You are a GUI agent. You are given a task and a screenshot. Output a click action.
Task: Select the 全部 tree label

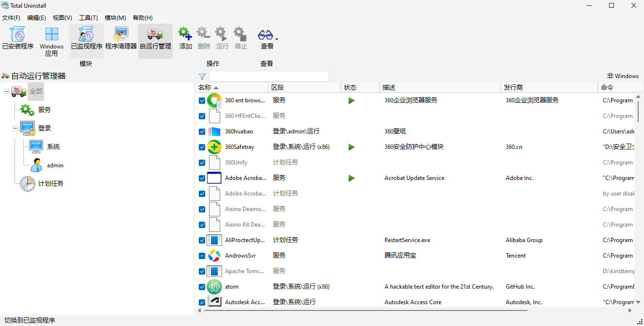[36, 91]
